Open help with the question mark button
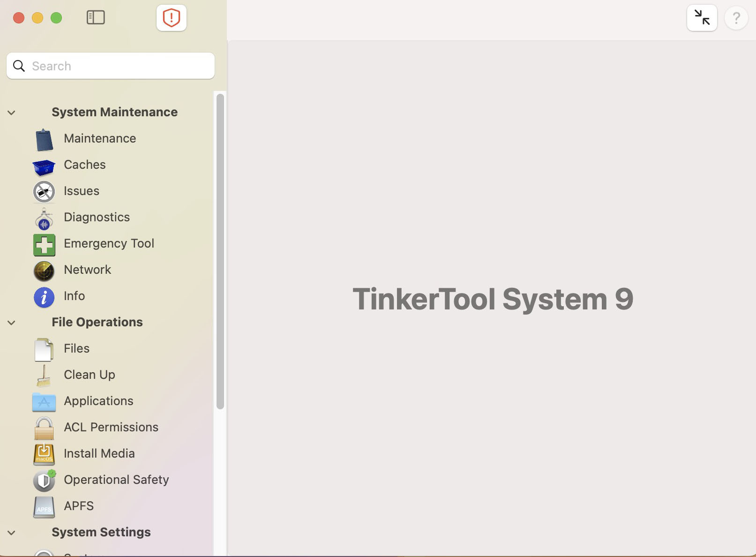The width and height of the screenshot is (756, 557). tap(736, 18)
